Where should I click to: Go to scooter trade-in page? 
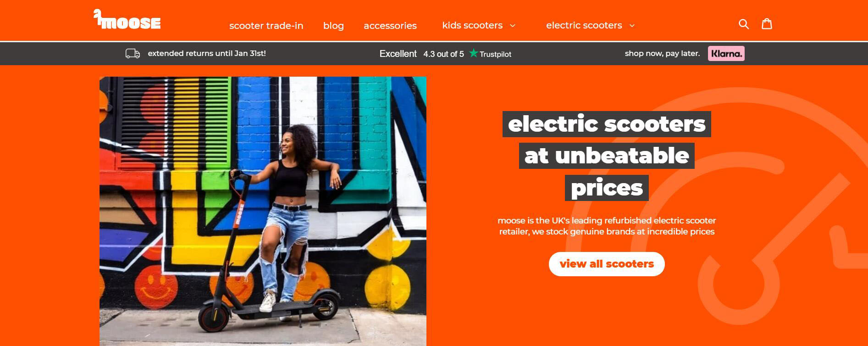[266, 26]
